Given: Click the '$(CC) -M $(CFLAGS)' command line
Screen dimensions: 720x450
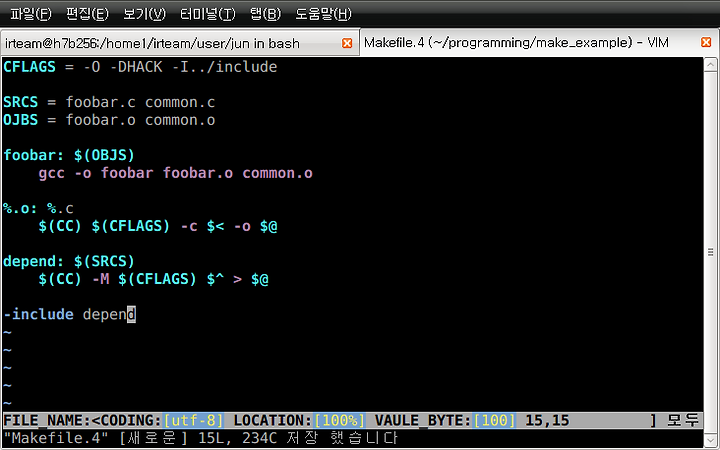Looking at the screenshot, I should [153, 279].
